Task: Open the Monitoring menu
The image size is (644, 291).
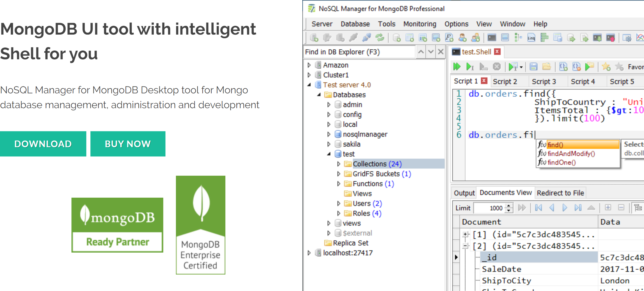Action: tap(419, 24)
